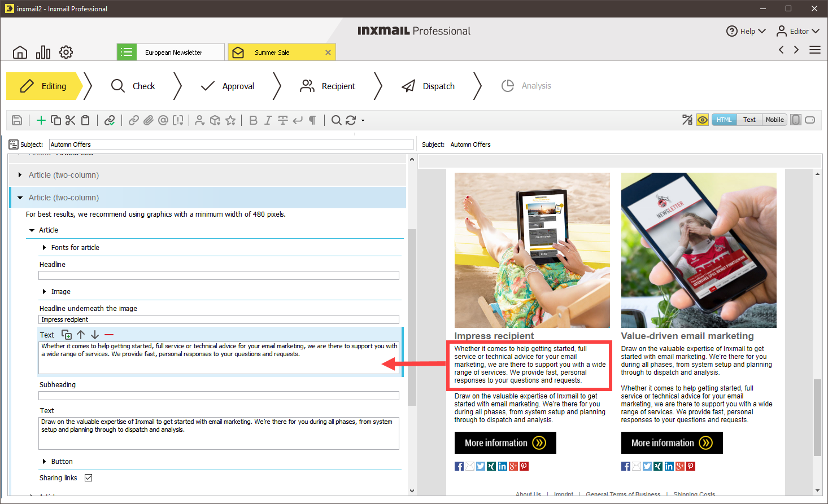Insert a paragraph mark

[312, 120]
